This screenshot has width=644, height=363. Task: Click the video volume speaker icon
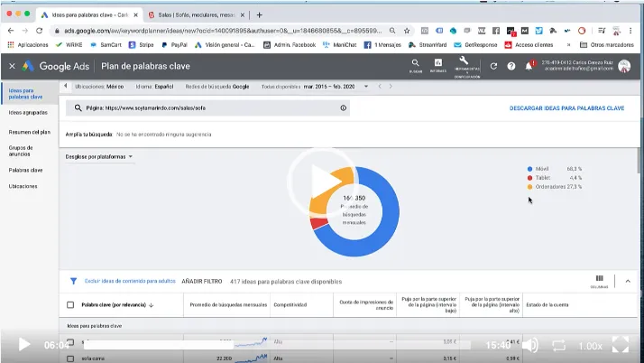(x=530, y=345)
